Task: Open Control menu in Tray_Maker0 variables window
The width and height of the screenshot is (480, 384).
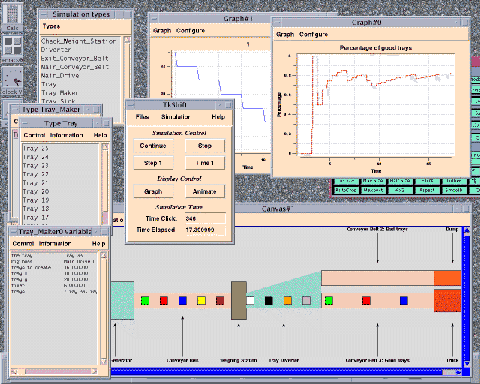Action: [x=23, y=244]
